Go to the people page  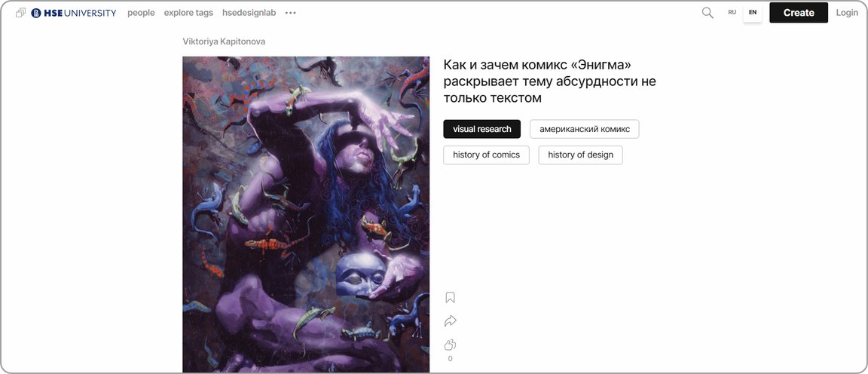click(x=141, y=13)
